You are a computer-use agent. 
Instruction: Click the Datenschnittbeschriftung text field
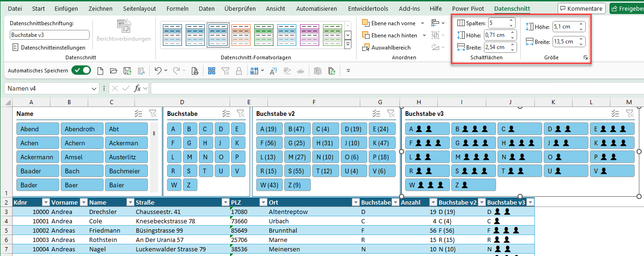(x=49, y=35)
